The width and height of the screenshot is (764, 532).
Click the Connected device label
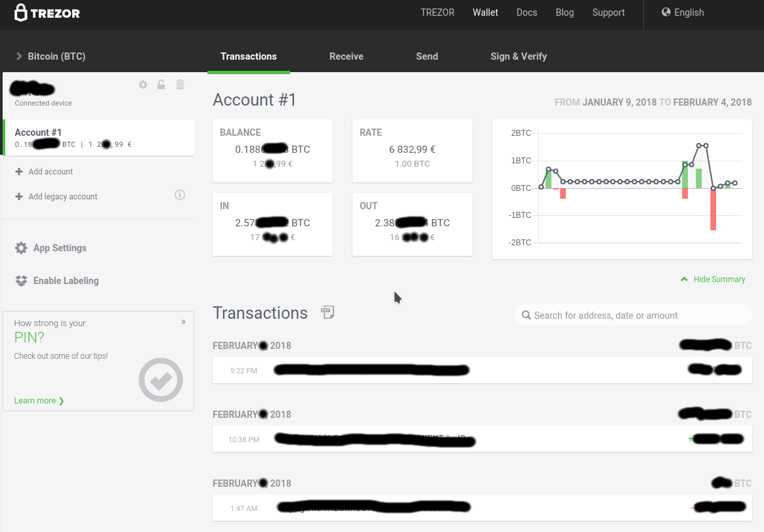pyautogui.click(x=43, y=103)
